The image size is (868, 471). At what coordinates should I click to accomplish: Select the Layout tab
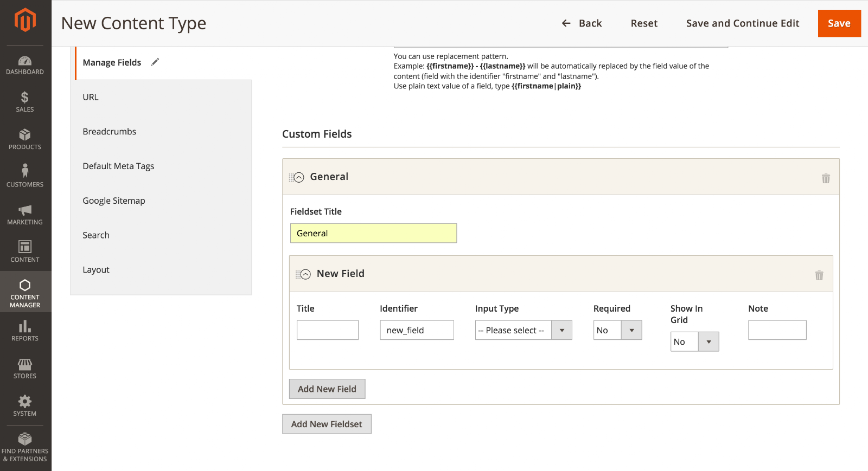coord(161,269)
